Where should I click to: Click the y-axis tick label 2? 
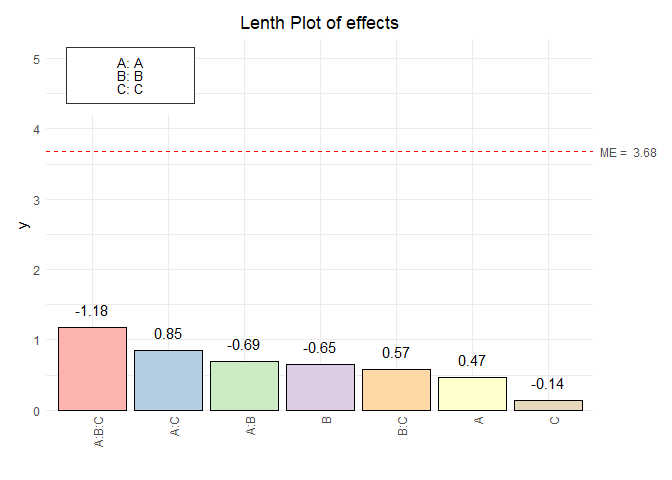click(x=35, y=270)
